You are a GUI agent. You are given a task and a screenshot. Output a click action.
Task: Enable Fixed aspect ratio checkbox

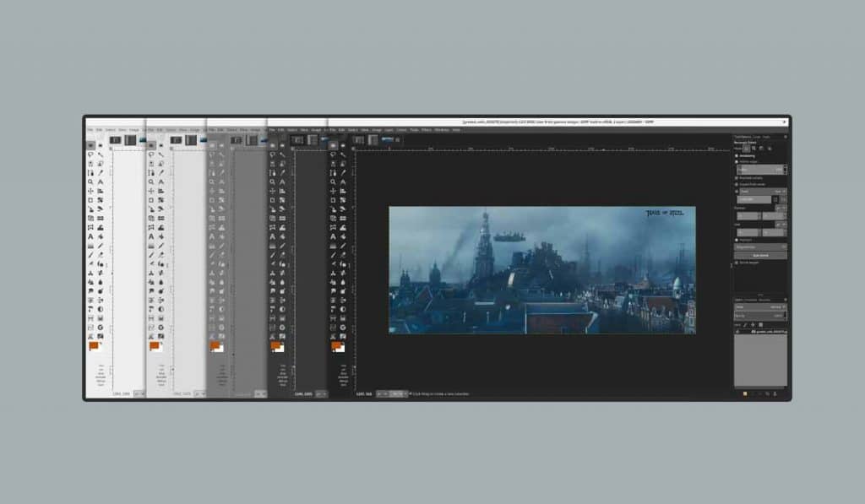[737, 192]
